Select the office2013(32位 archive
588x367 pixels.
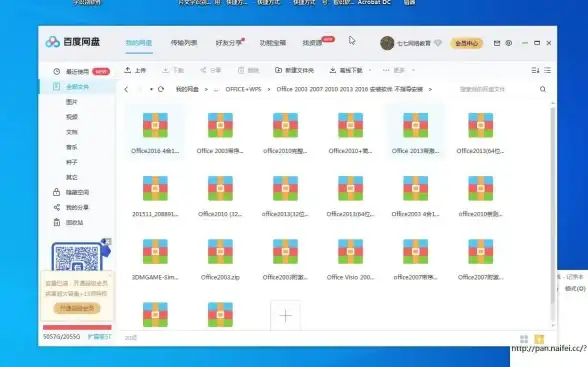point(285,196)
